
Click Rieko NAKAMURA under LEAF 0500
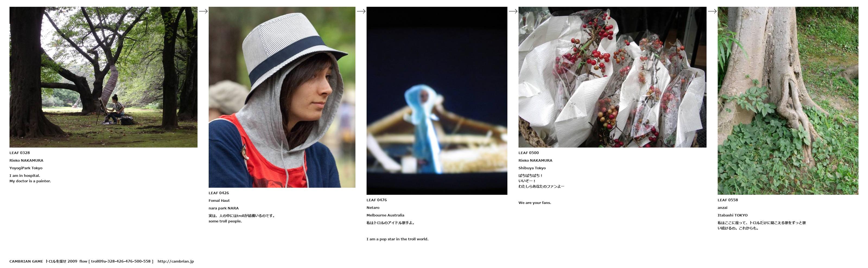click(x=535, y=161)
